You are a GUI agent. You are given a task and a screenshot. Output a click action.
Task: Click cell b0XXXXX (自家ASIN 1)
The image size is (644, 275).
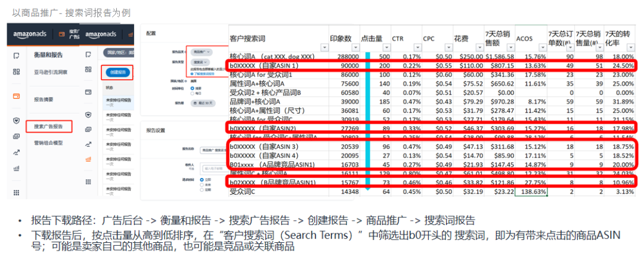(x=279, y=65)
